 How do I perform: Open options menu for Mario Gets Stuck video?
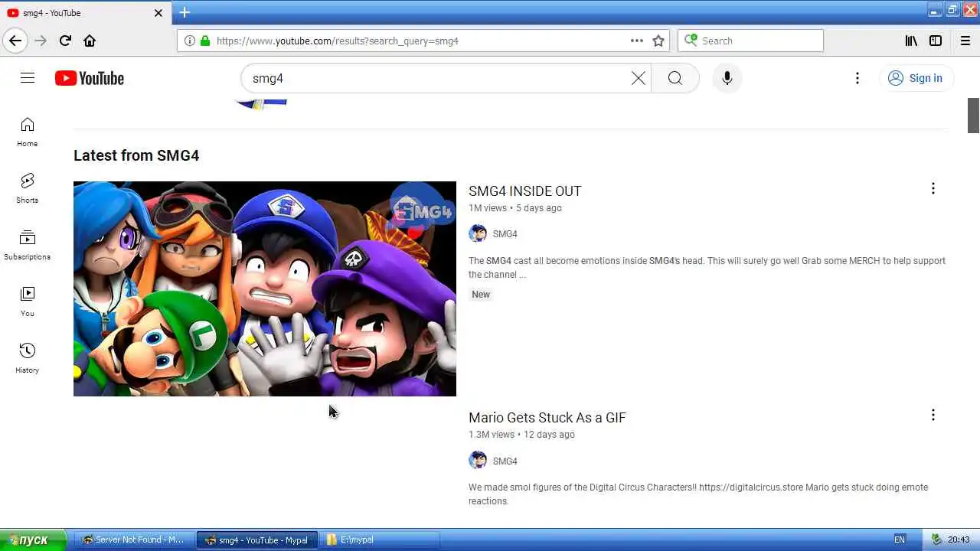pyautogui.click(x=933, y=415)
